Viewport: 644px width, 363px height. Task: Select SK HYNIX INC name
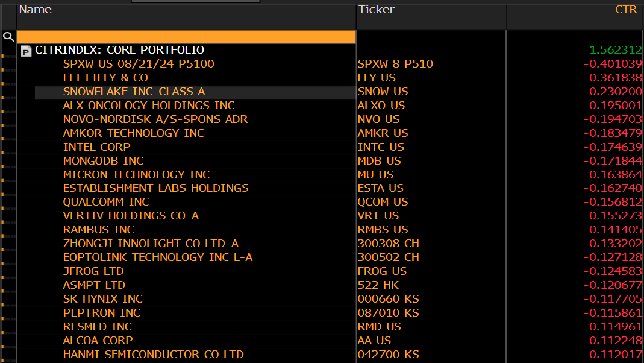[102, 299]
